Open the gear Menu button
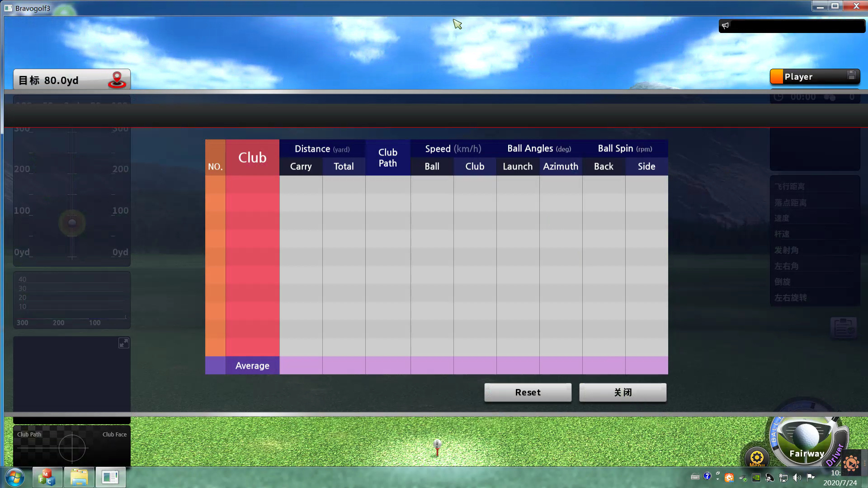The width and height of the screenshot is (868, 488). pyautogui.click(x=757, y=457)
